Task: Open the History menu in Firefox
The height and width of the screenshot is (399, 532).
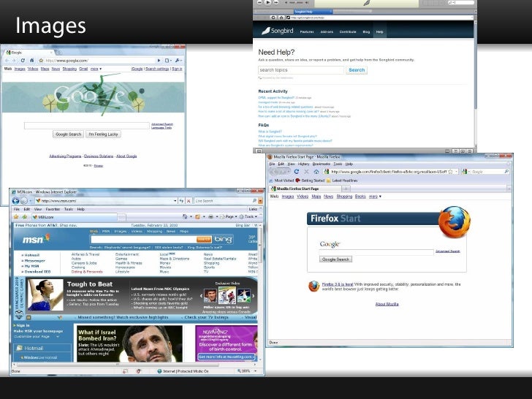Action: point(303,164)
